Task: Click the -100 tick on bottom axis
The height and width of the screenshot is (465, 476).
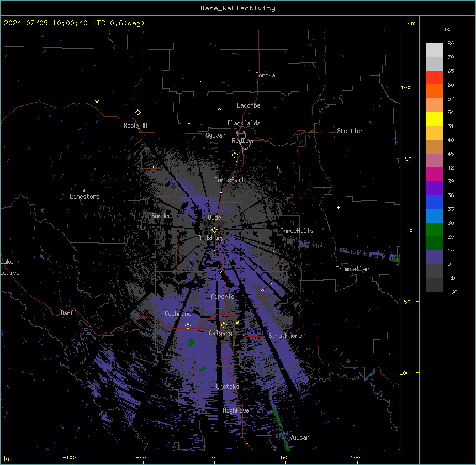Action: click(69, 457)
